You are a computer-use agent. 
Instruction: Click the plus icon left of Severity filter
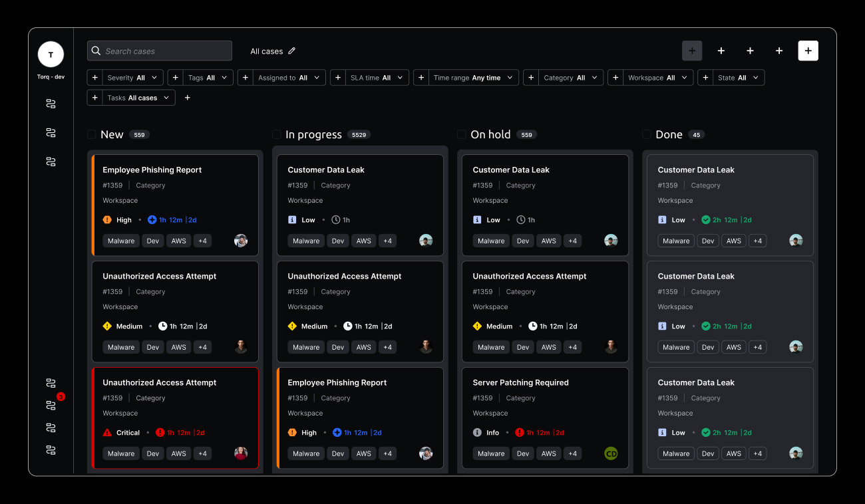95,78
